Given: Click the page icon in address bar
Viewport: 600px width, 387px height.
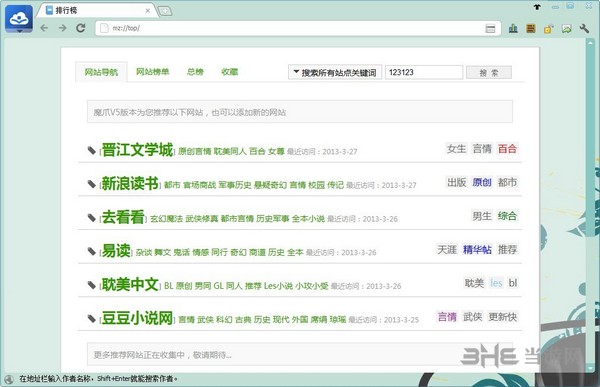Looking at the screenshot, I should 104,28.
